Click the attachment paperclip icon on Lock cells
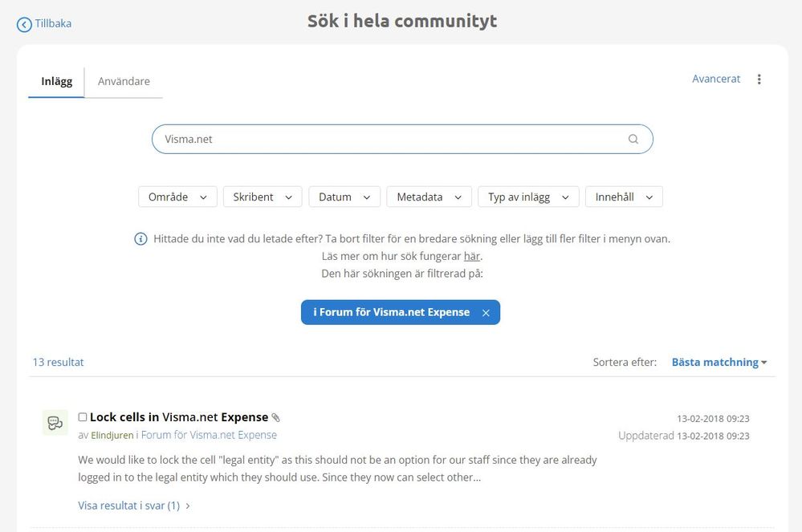 tap(275, 417)
